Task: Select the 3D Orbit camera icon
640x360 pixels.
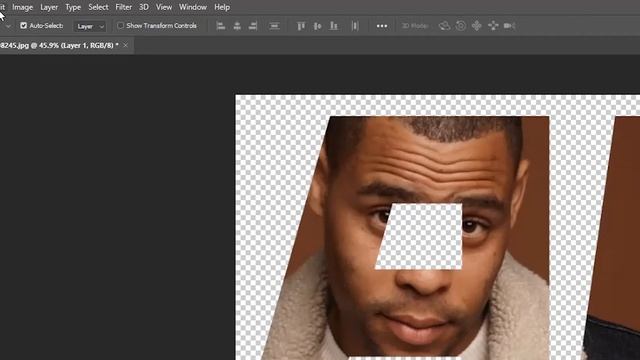Action: pyautogui.click(x=444, y=26)
